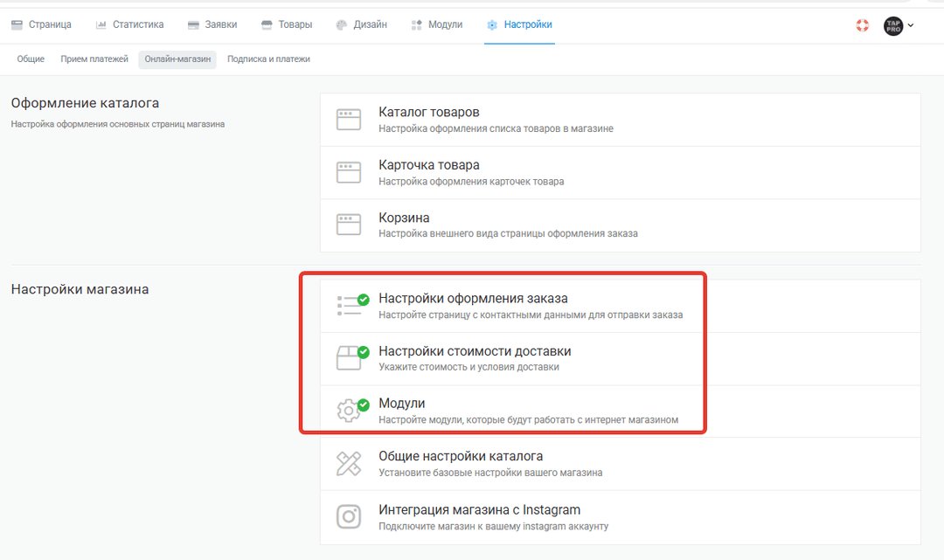Open the TAP PRO profile avatar
Screen dimensions: 944x560
pyautogui.click(x=892, y=25)
